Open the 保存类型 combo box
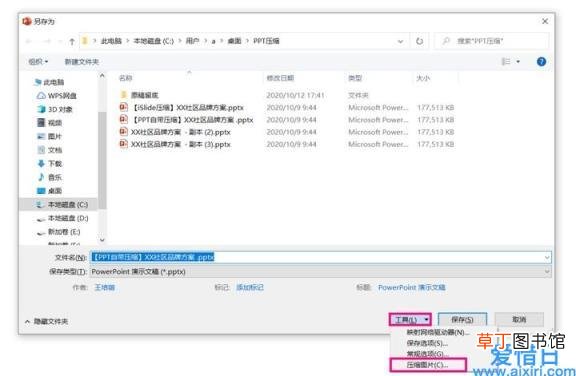The image size is (576, 376). (x=320, y=272)
